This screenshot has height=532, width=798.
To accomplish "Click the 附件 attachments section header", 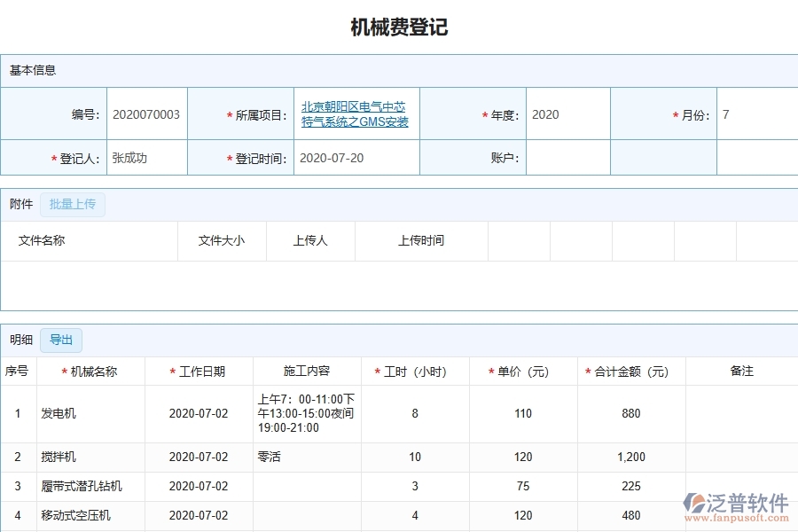I will (x=20, y=204).
